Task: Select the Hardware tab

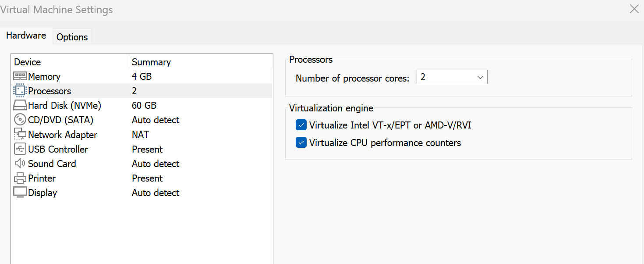Action: (26, 36)
